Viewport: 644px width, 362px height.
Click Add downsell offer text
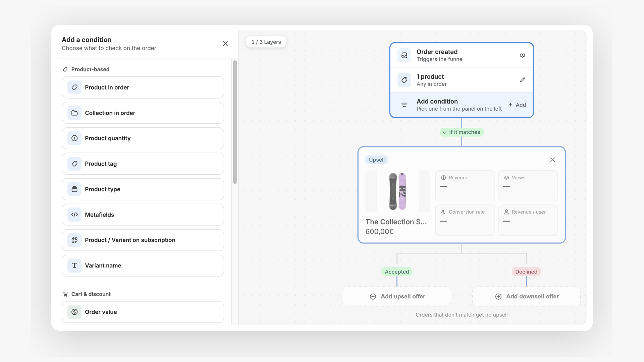tap(532, 296)
